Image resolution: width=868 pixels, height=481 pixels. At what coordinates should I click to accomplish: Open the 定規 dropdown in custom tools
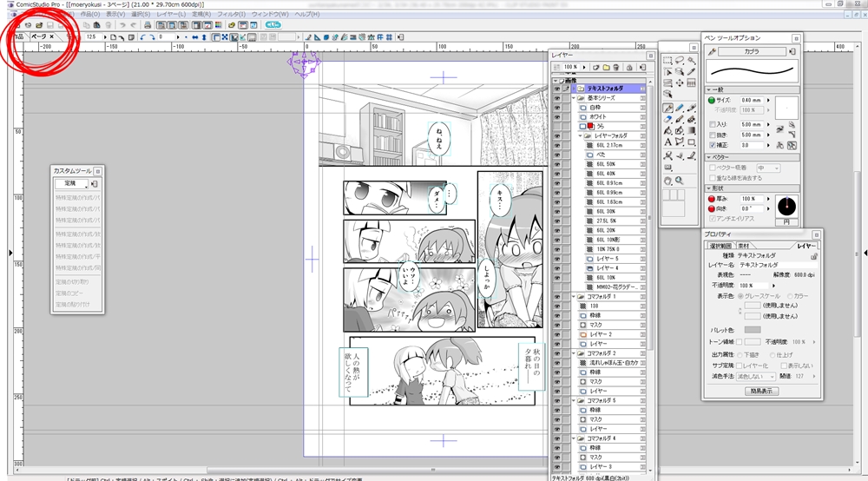tap(71, 183)
